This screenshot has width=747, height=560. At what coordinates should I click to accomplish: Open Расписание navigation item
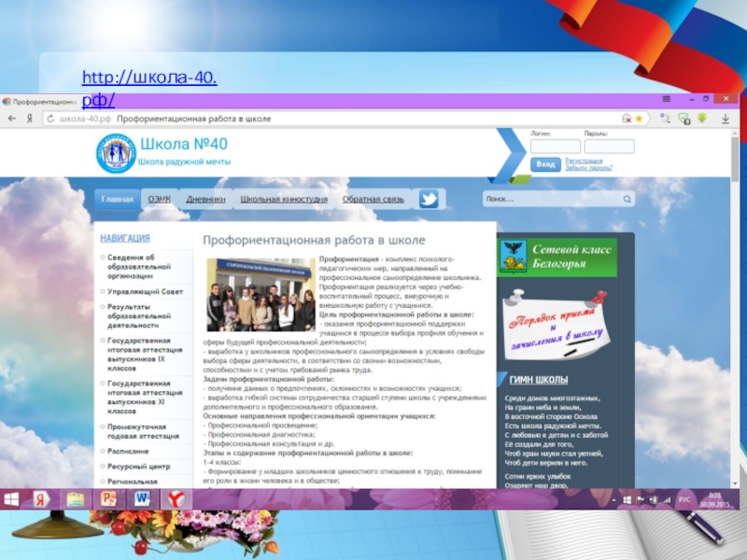[128, 451]
